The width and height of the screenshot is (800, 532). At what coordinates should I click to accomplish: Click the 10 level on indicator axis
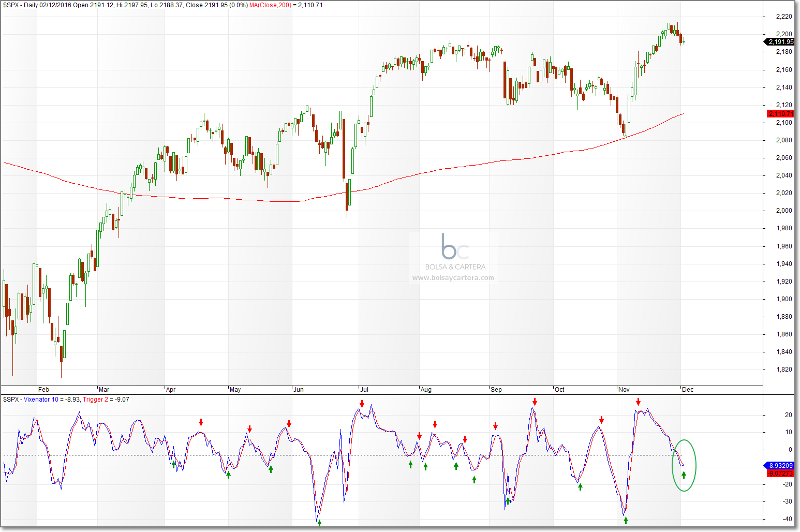(x=789, y=432)
